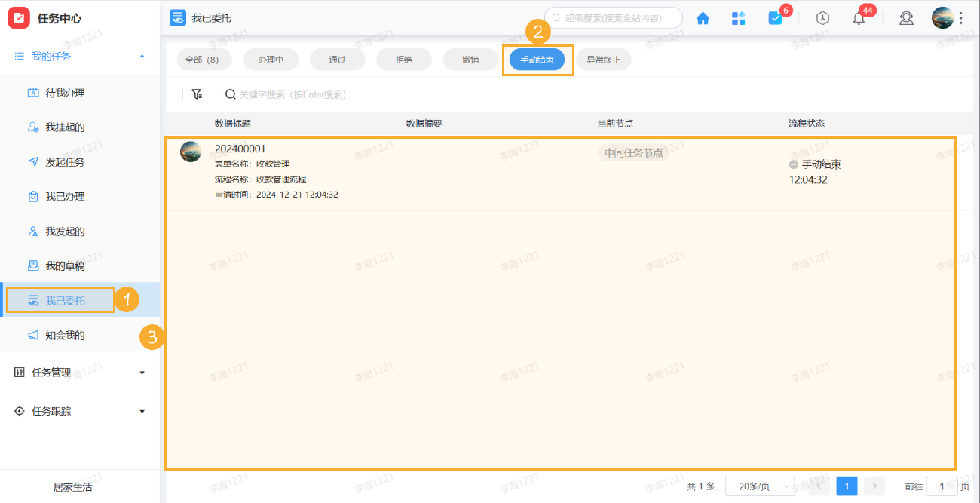Open the filter icon above the task list
Image resolution: width=980 pixels, height=503 pixels.
(197, 94)
